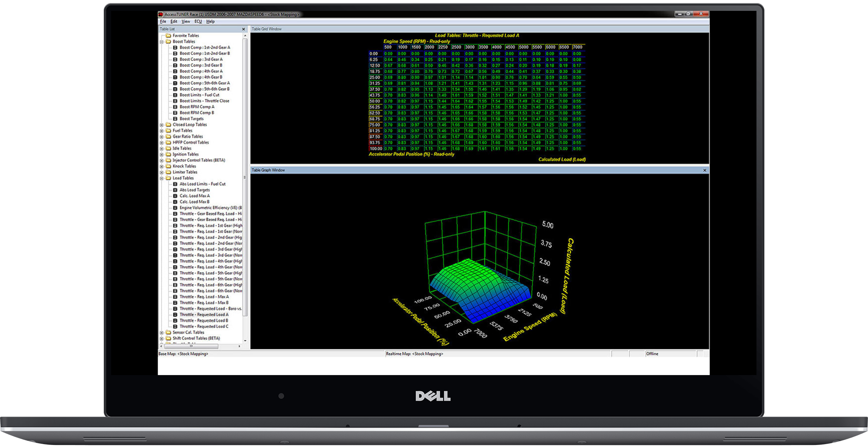
Task: Click the table icon beside Engine Volumetric Efficiency (VE)
Action: click(x=175, y=208)
